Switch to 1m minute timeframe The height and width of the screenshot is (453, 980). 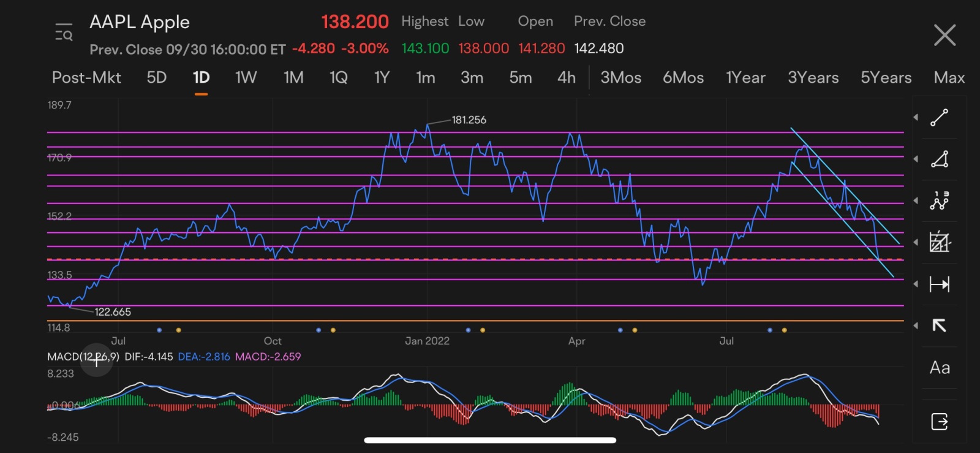[425, 78]
